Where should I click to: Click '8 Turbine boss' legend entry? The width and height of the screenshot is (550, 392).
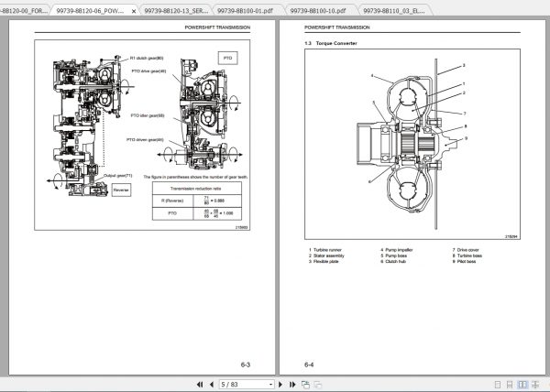(x=467, y=256)
